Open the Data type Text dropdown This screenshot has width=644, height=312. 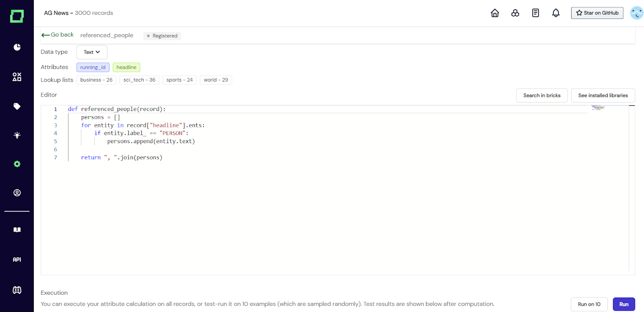coord(92,52)
